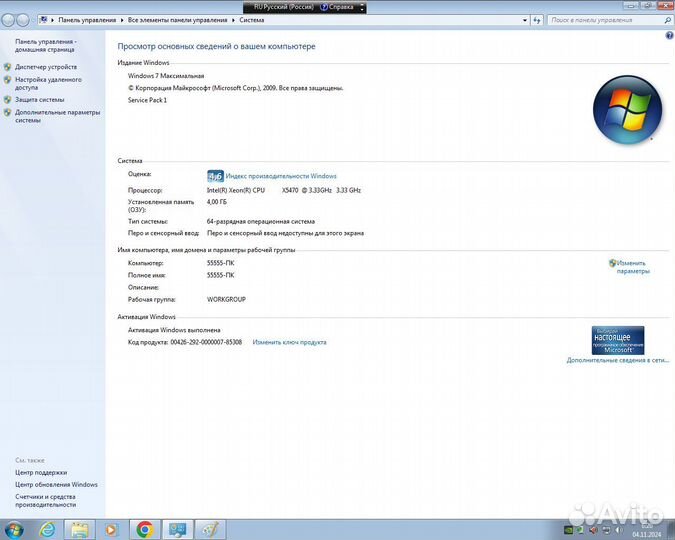Click the control panel icon in address bar

(43, 20)
